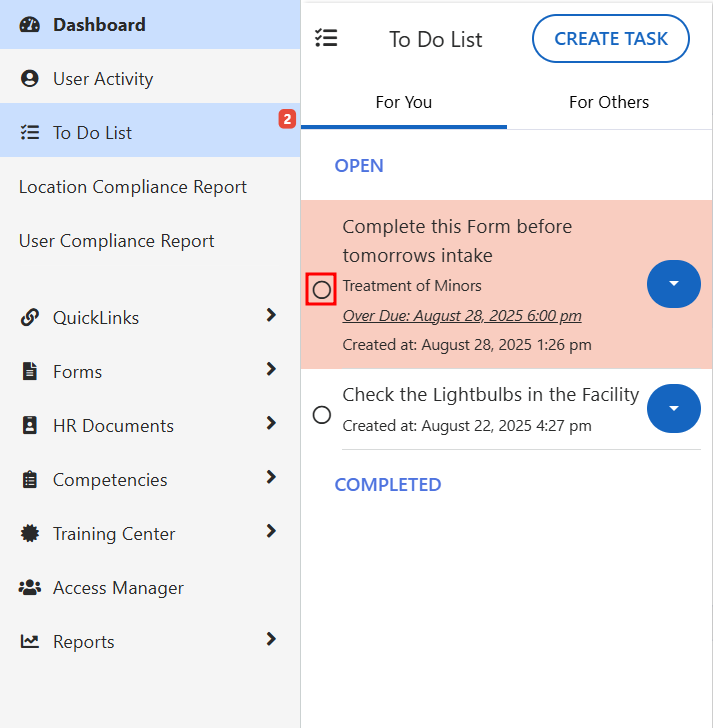Expand the QuickLinks submenu chevron
Screen dimensions: 713x728
[x=270, y=316]
